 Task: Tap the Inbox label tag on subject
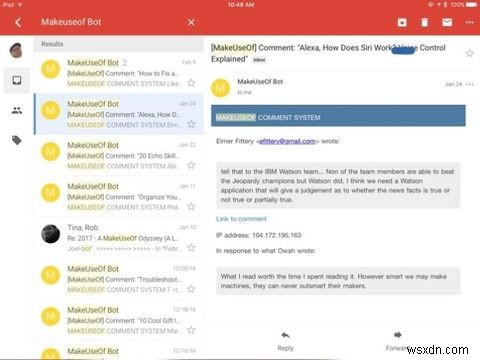tap(259, 60)
